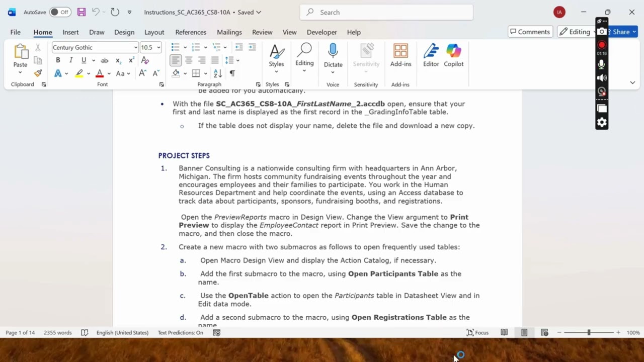Copy selection using Copy icon
Screen dimensions: 644x362
pos(38,60)
